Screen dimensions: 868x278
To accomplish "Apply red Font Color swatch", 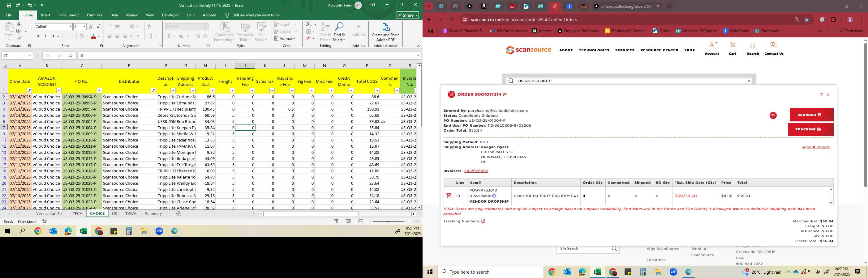I will 93,36.
